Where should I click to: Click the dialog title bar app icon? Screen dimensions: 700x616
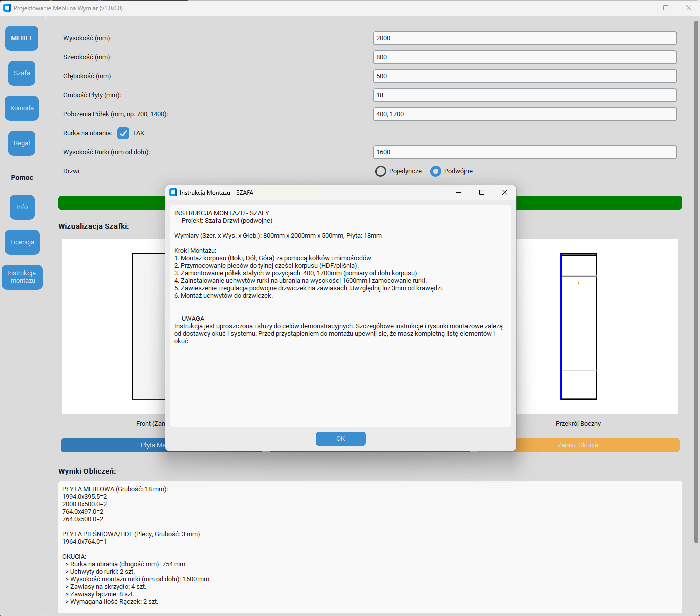(173, 192)
